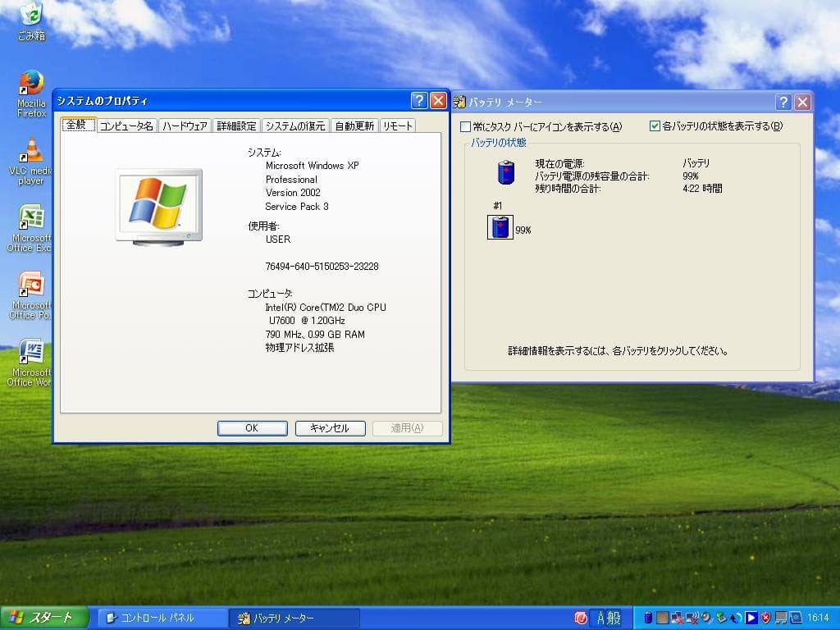Switch to the コンピュータ名 tab
840x630 pixels.
point(126,126)
